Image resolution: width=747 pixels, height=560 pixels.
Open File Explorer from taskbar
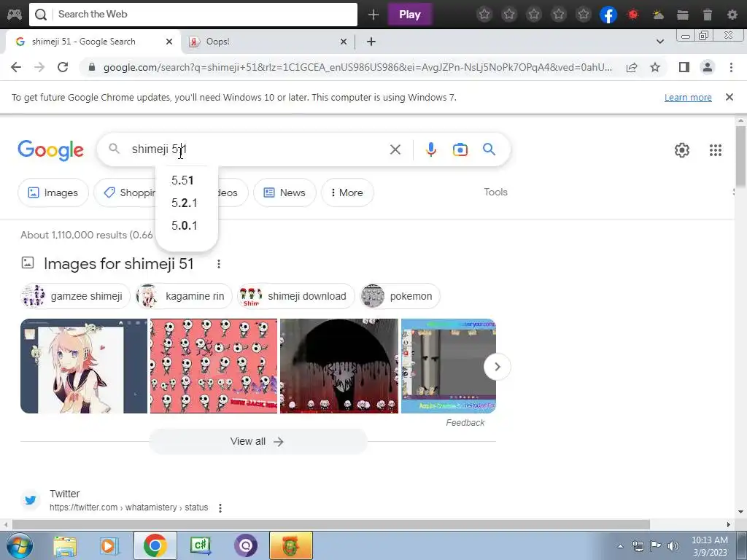(x=65, y=546)
